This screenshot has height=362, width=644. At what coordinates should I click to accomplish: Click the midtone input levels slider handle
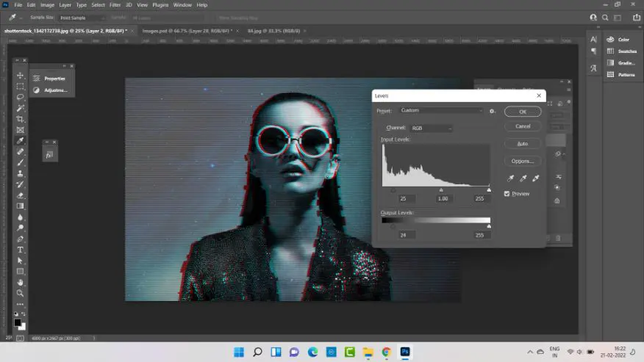[442, 189]
